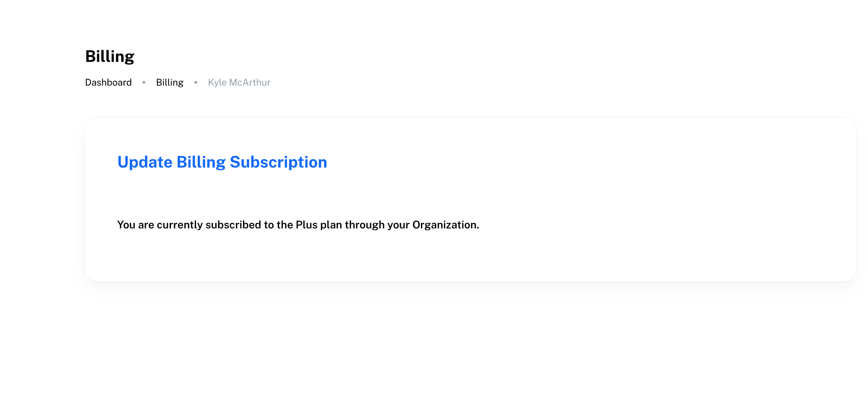Click the word plan in the status sentence
The height and width of the screenshot is (398, 868).
click(331, 225)
